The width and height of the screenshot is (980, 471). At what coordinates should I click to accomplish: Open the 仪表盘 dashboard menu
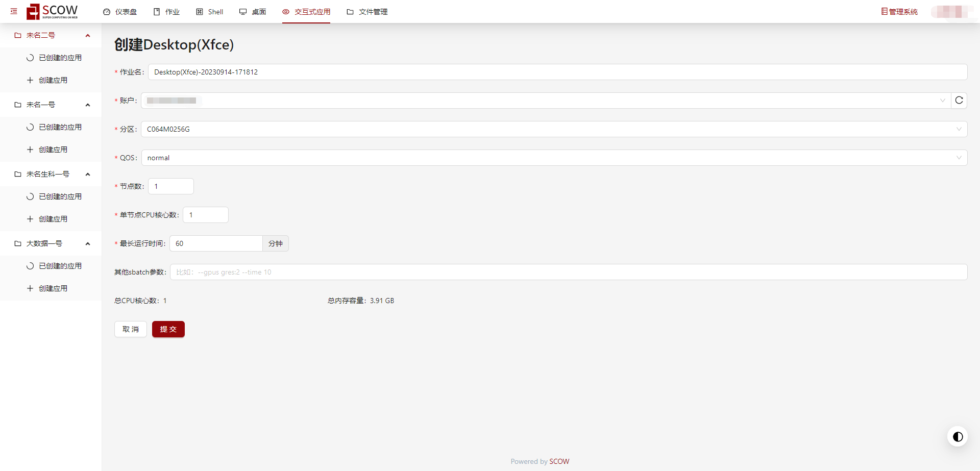pos(120,12)
